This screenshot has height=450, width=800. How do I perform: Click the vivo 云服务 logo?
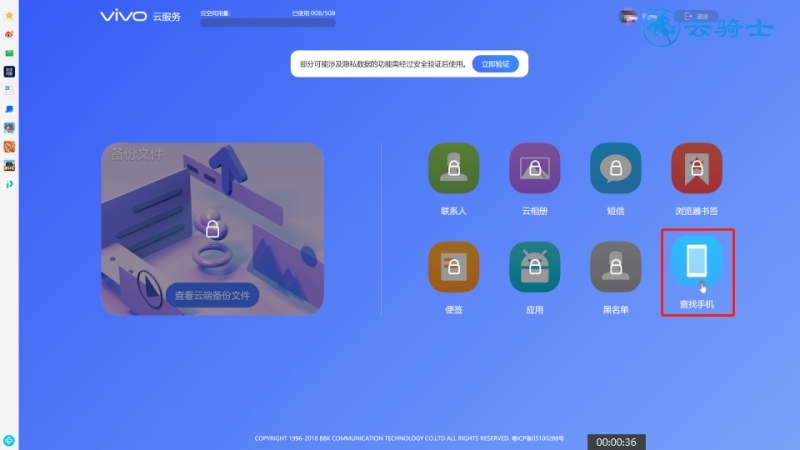coord(140,16)
